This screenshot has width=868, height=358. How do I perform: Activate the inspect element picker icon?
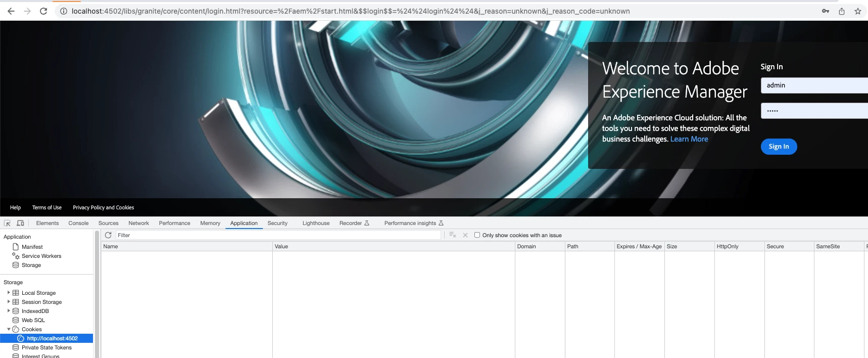tap(7, 223)
